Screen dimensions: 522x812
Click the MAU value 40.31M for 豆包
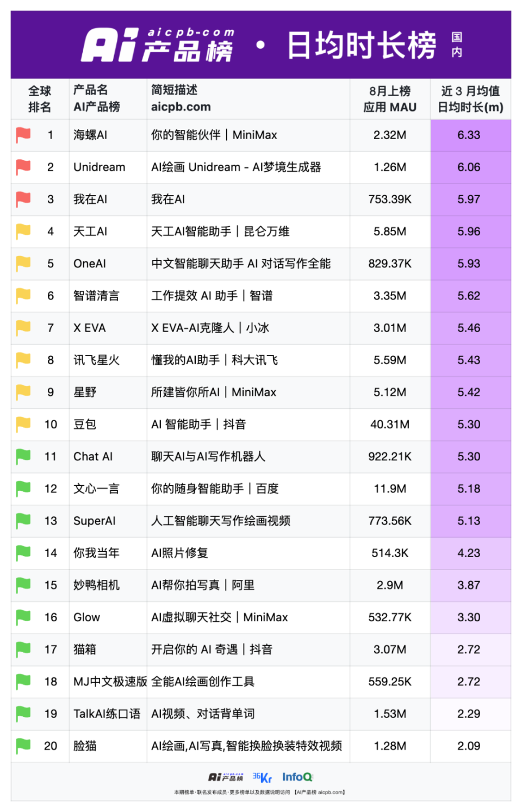coord(390,424)
